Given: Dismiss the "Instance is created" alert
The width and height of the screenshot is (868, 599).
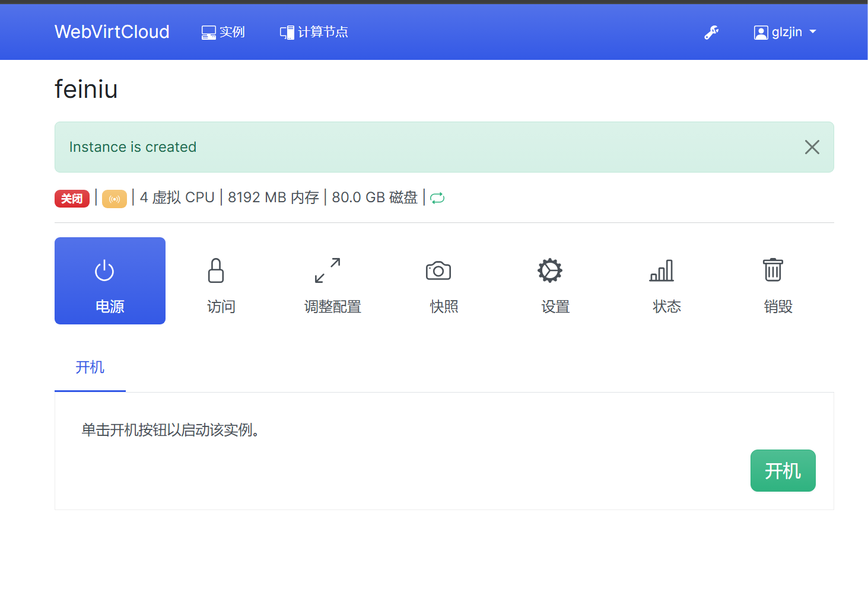Looking at the screenshot, I should point(812,147).
